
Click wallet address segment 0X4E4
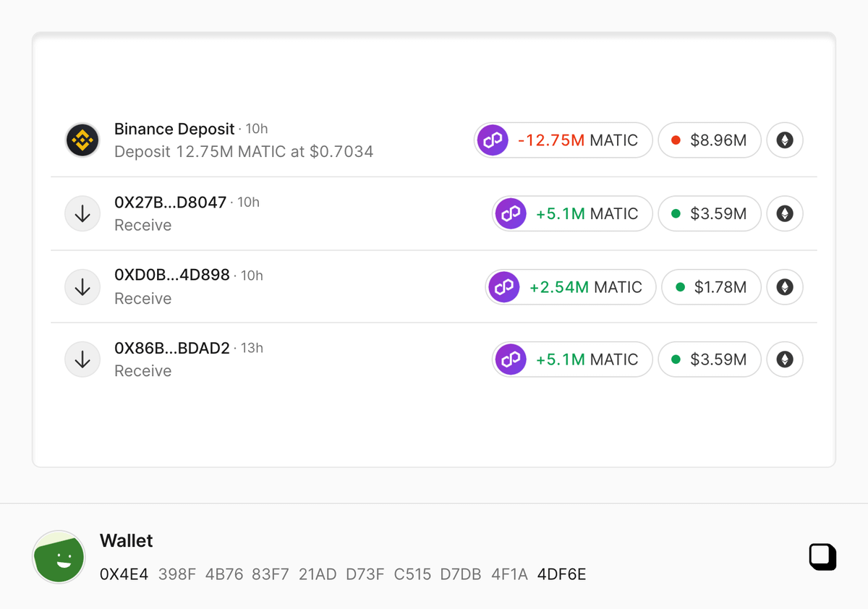click(x=124, y=575)
